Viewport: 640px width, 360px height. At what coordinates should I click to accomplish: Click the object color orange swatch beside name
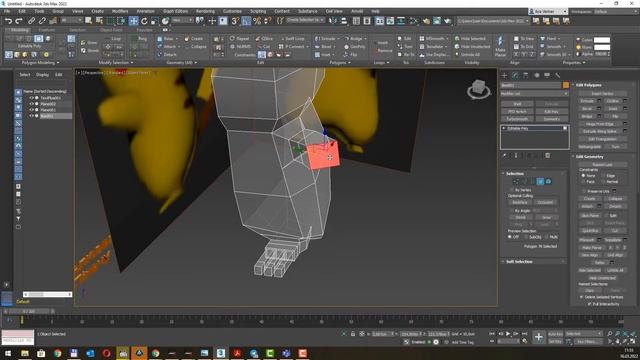click(566, 85)
